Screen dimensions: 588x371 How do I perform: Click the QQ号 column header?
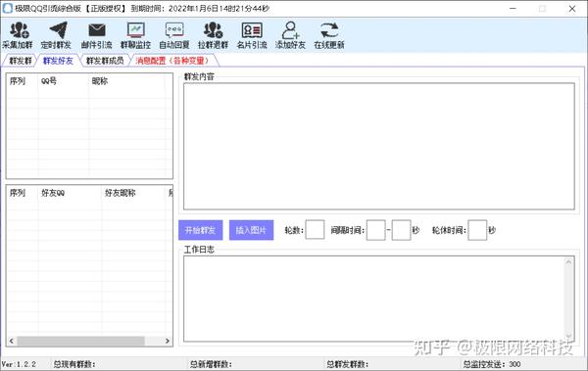(x=49, y=81)
